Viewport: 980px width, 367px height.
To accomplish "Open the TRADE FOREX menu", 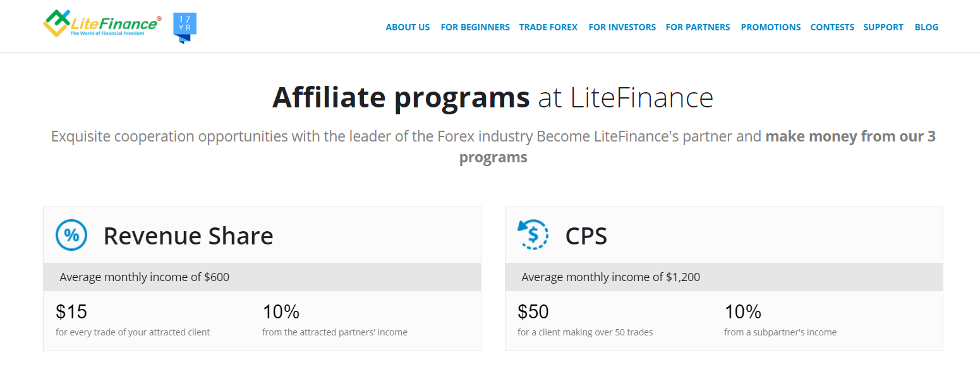I will click(548, 27).
